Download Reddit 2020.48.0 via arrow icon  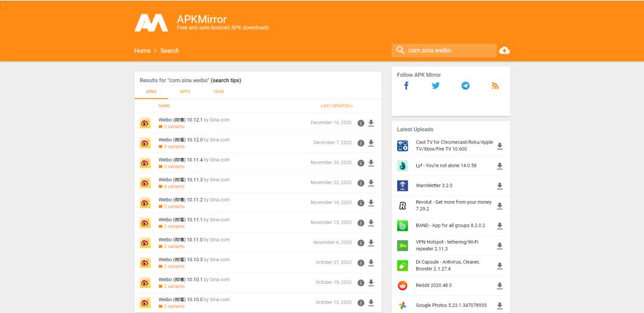[x=500, y=286]
